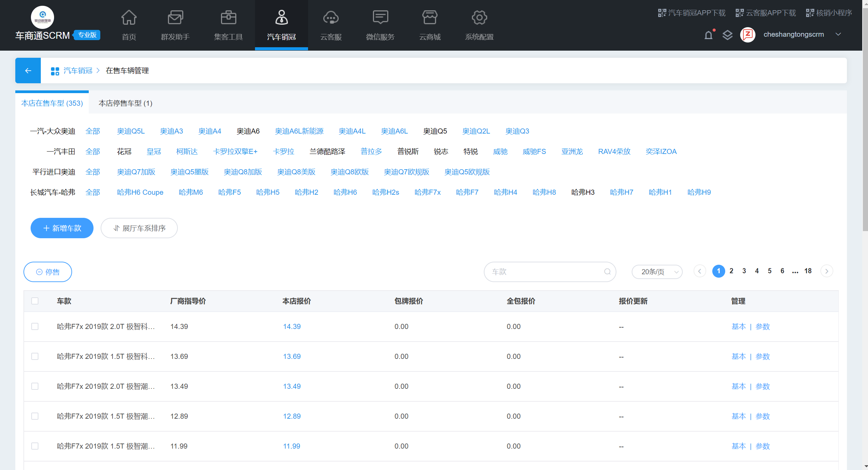Check the box for 哈弗F7x 14.39 row
868x470 pixels.
coord(35,326)
